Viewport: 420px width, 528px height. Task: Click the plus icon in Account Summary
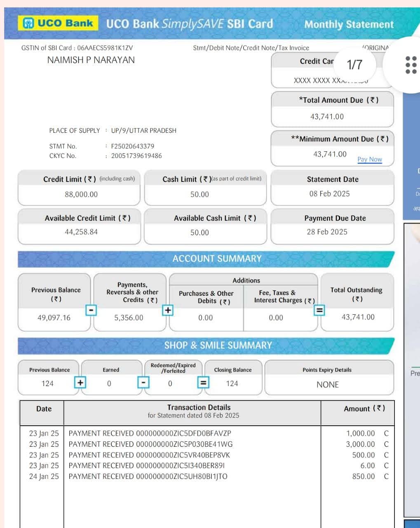[x=168, y=310]
